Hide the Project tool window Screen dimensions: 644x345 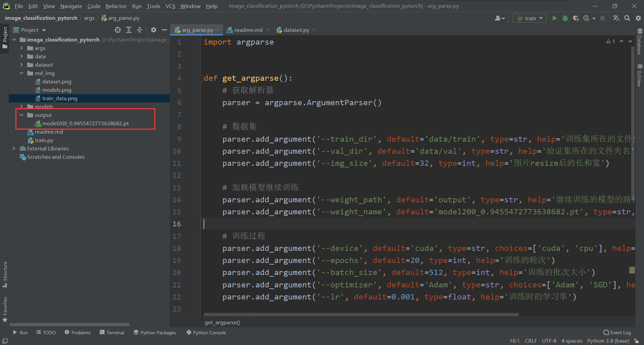click(x=164, y=30)
